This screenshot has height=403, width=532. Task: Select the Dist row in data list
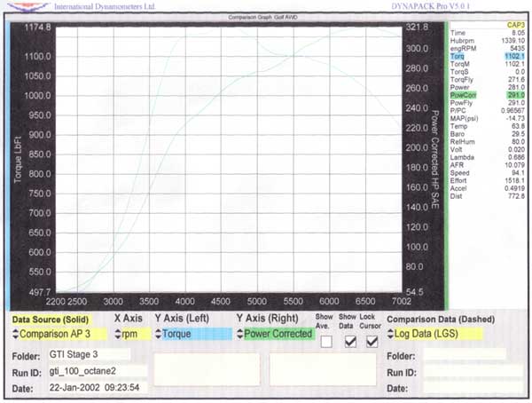pos(487,196)
